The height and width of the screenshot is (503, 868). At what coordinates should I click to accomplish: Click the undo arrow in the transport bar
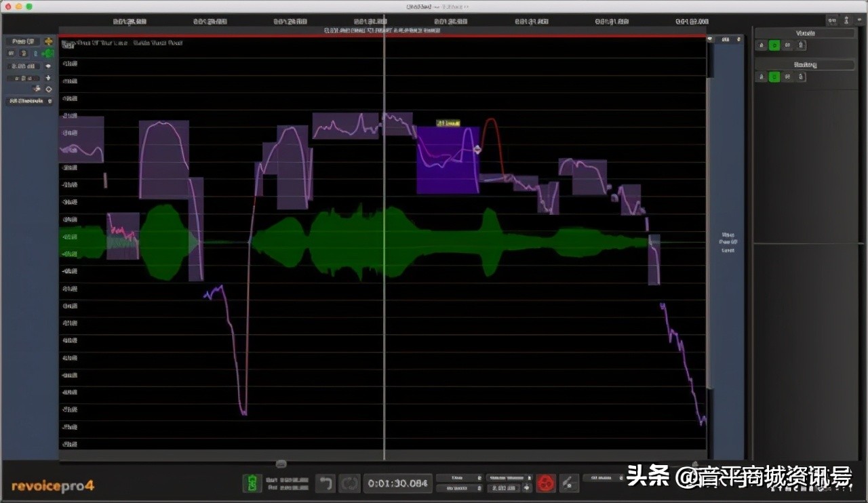[326, 483]
